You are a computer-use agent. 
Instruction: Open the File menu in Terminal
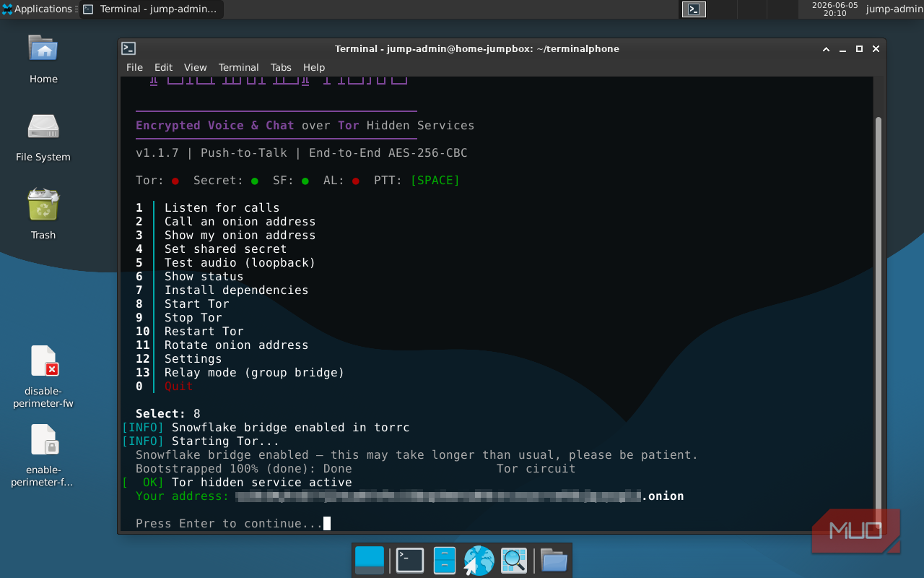(134, 67)
